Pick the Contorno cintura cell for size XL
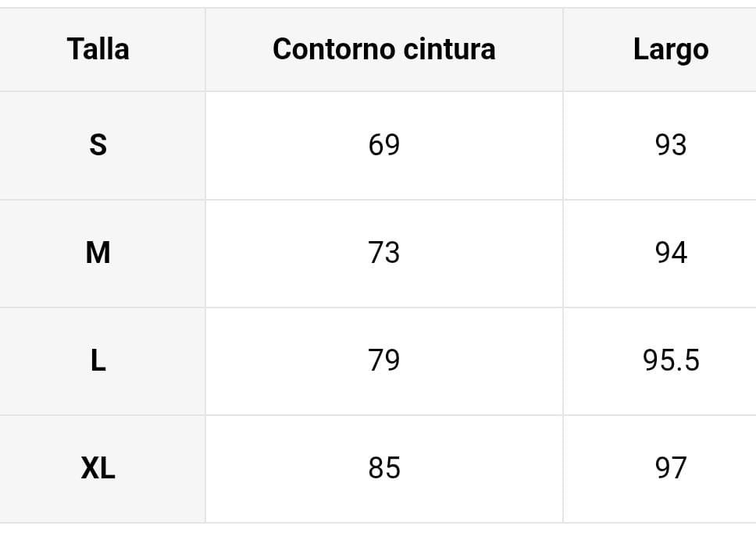The image size is (756, 540). 383,468
